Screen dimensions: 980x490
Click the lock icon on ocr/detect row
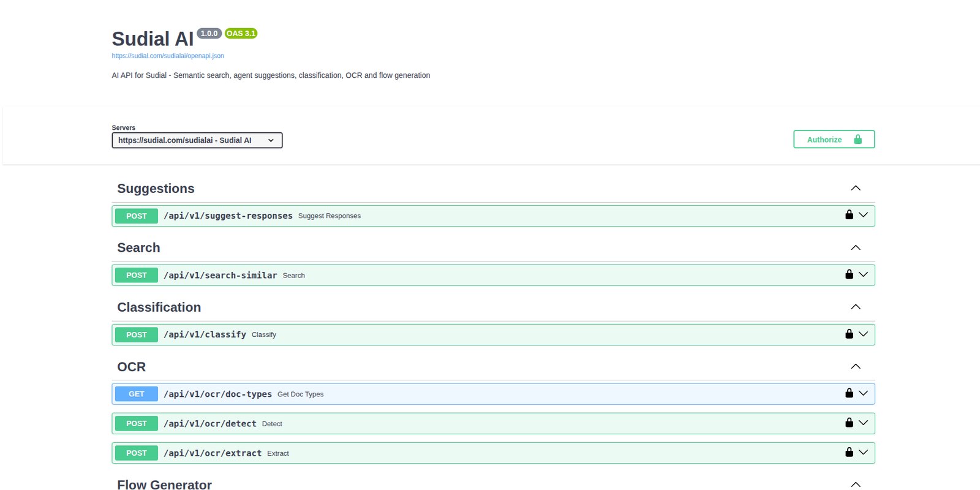[x=849, y=422]
